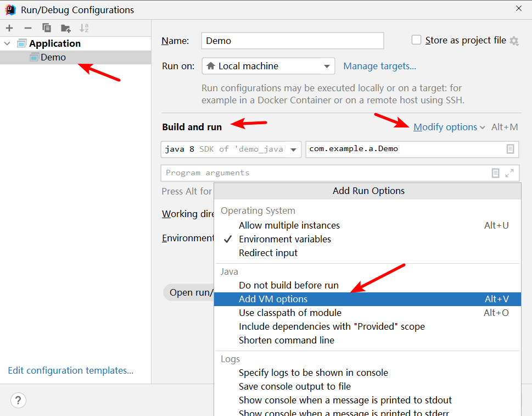Viewport: 532px width, 416px height.
Task: Click the Add New Configuration plus icon
Action: (x=9, y=28)
